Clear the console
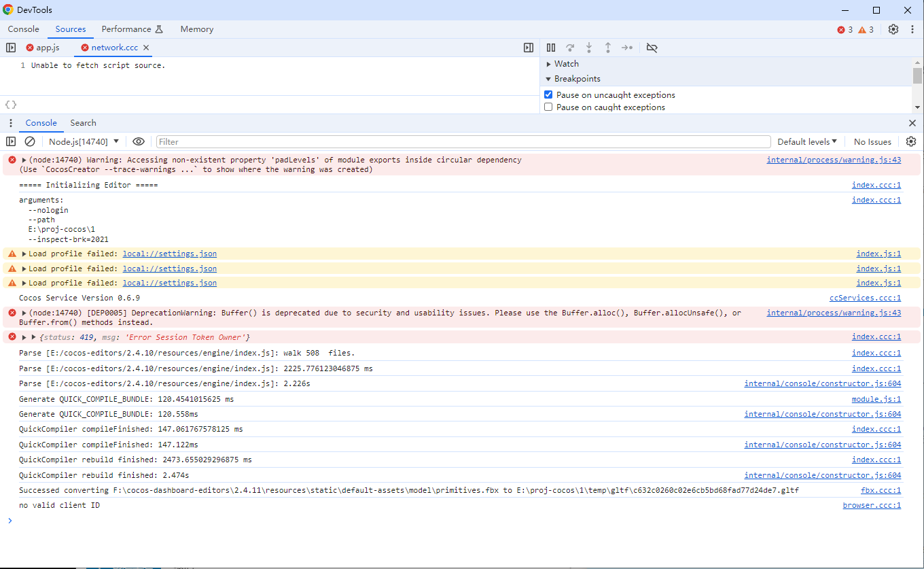924x569 pixels. click(30, 141)
